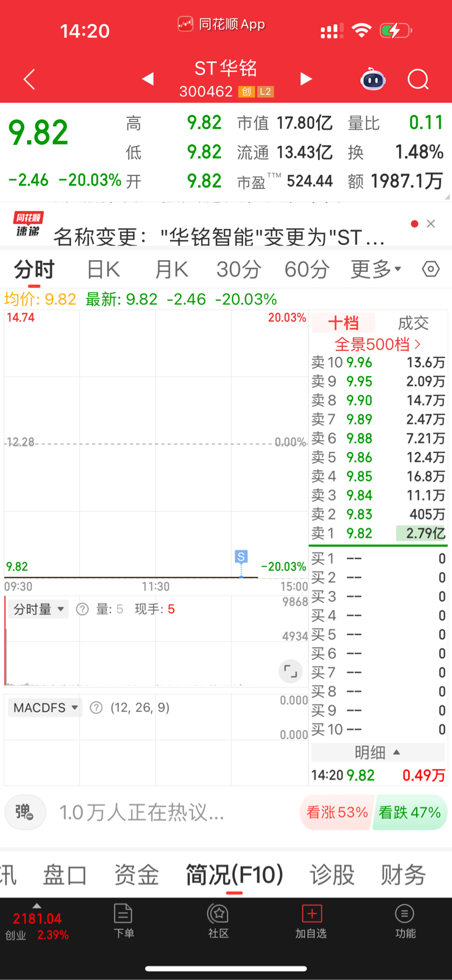Screen dimensions: 452x980
Task: Tap the 14:20 9.82 trade detail row
Action: (378, 775)
